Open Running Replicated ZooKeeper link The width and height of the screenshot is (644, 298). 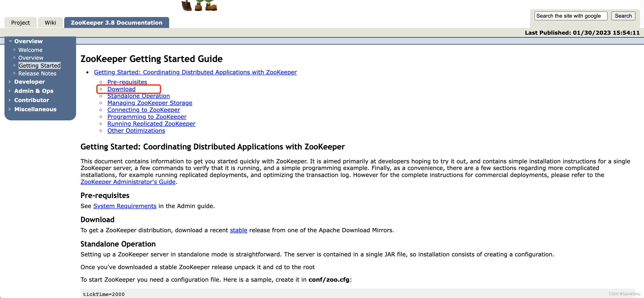pos(151,124)
